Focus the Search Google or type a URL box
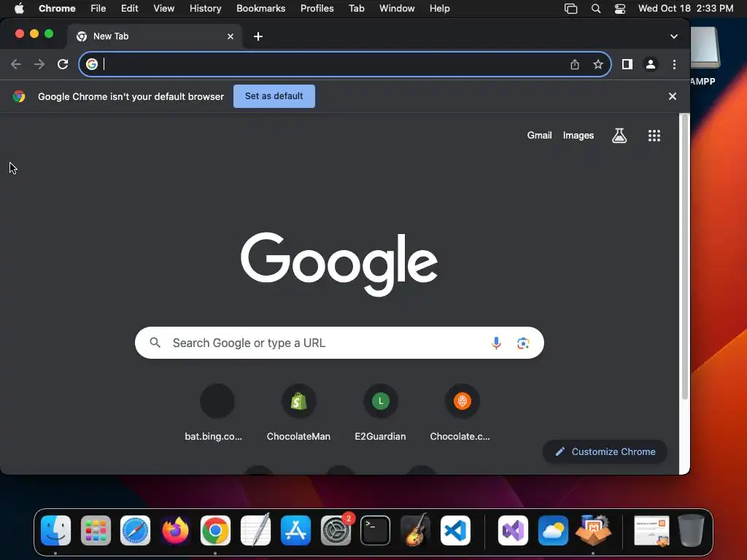The image size is (747, 560). click(339, 343)
